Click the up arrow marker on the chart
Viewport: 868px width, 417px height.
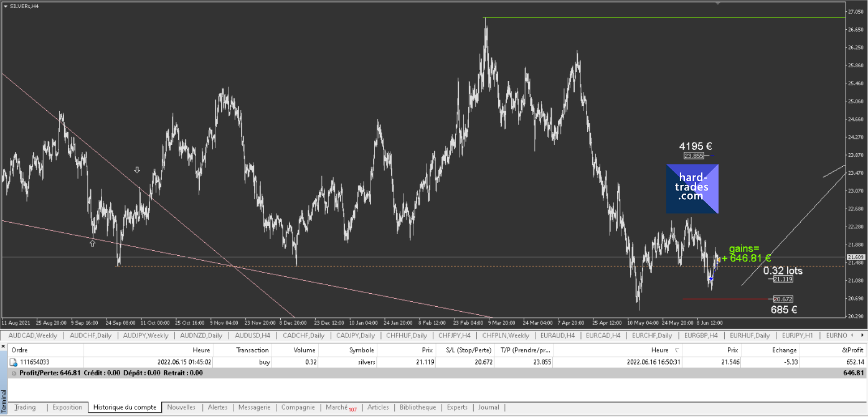click(x=92, y=243)
